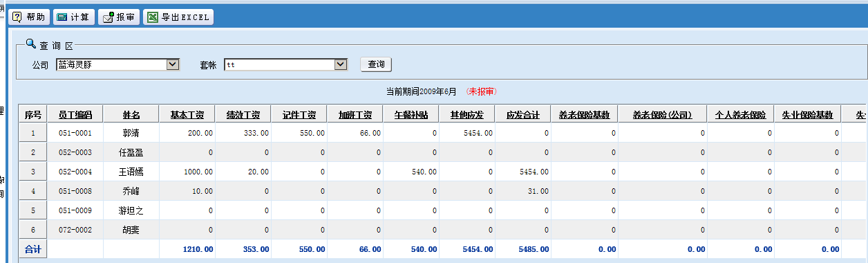Sort by 应发合计 column header
This screenshot has width=868, height=263.
(523, 115)
